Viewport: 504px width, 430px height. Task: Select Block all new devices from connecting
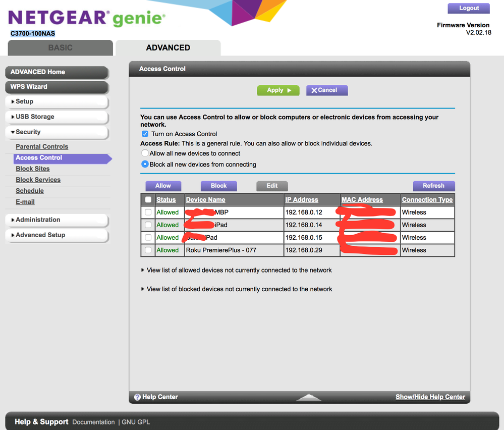point(145,164)
